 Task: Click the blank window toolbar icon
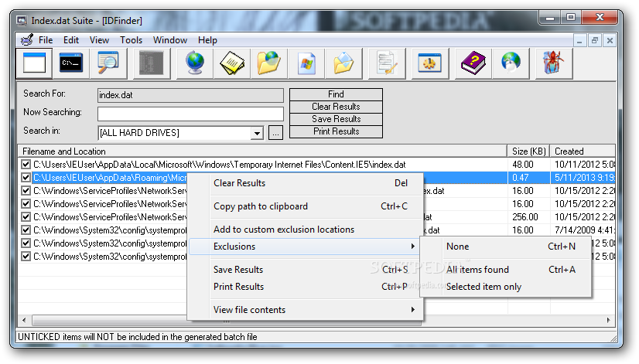click(x=34, y=63)
